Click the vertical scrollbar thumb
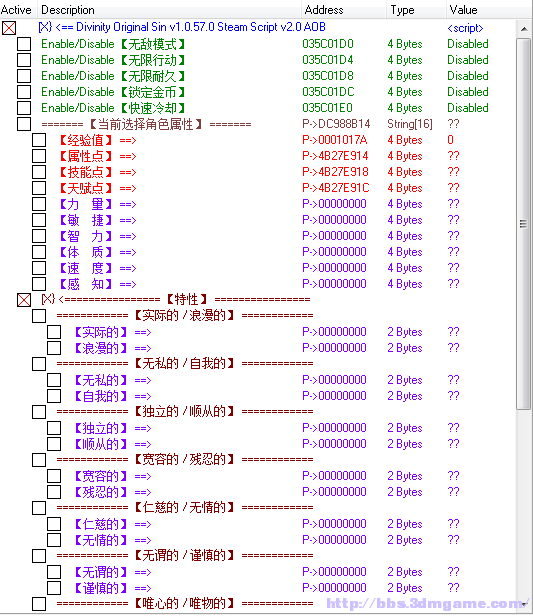Viewport: 533px width, 616px height. (524, 224)
